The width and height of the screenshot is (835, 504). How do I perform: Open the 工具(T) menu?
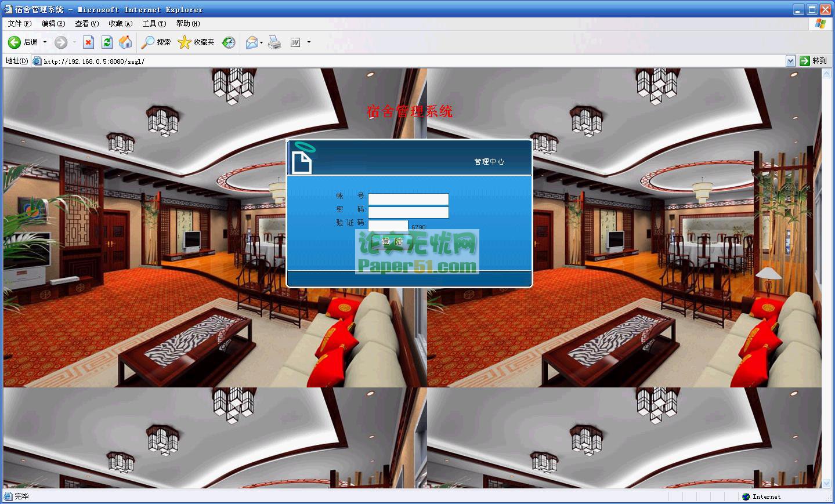(x=154, y=24)
